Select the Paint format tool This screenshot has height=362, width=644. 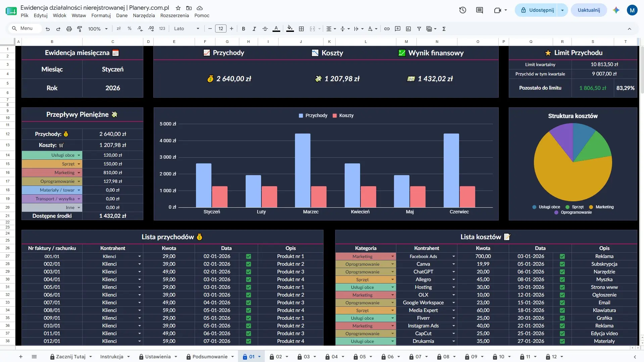coord(80,29)
